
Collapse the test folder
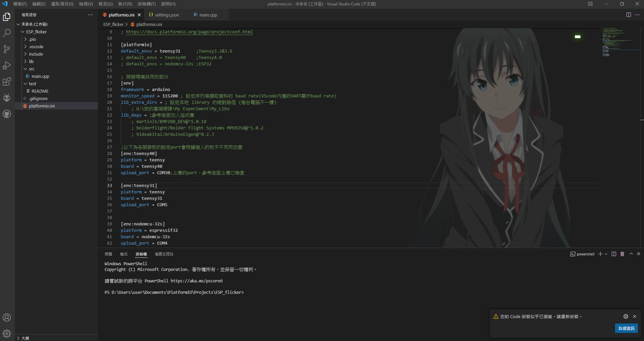[x=56, y=84]
